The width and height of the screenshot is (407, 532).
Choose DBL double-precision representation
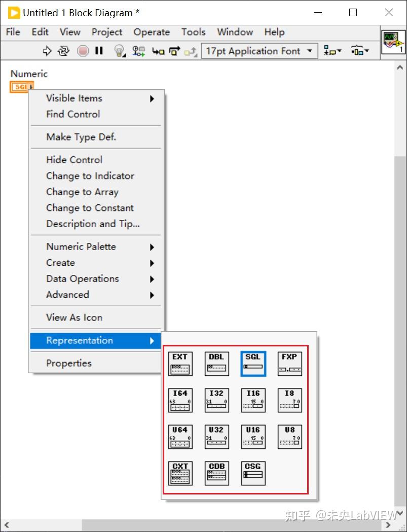(217, 364)
